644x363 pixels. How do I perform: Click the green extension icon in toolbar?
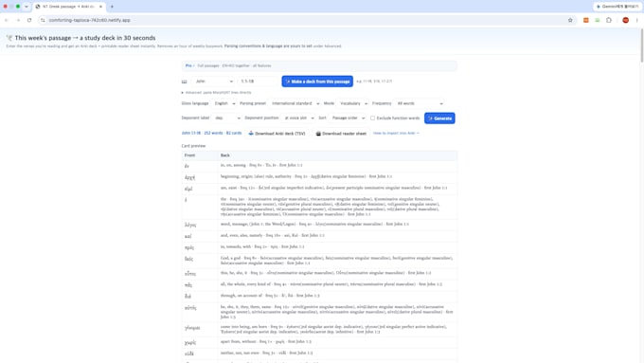coord(598,20)
